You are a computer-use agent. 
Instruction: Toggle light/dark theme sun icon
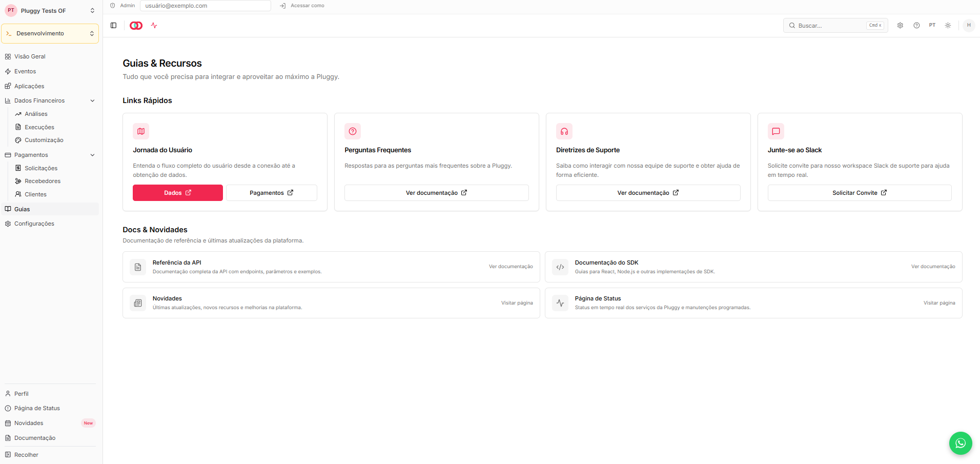tap(948, 25)
